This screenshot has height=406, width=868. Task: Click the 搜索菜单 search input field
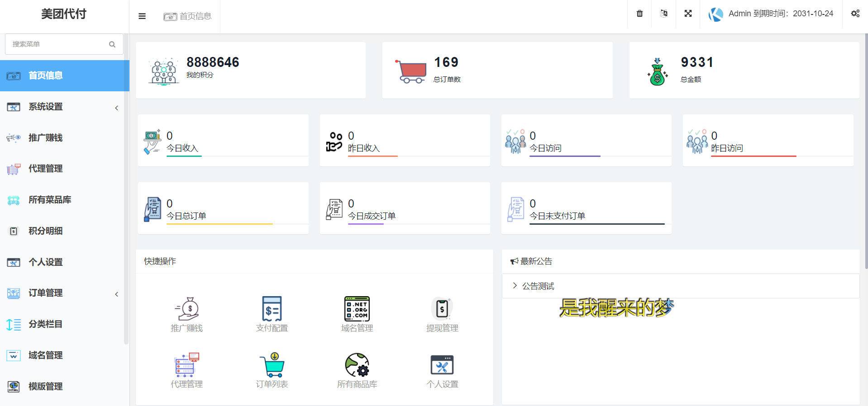click(59, 44)
